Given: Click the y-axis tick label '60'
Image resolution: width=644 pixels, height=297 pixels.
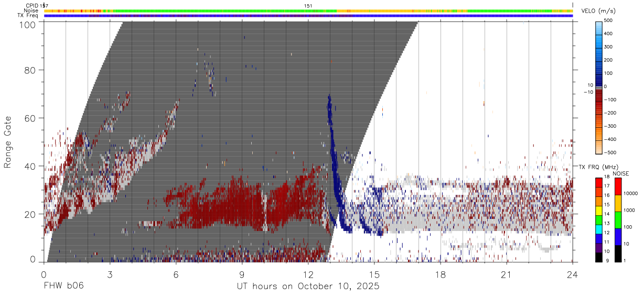Looking at the screenshot, I should (x=29, y=118).
